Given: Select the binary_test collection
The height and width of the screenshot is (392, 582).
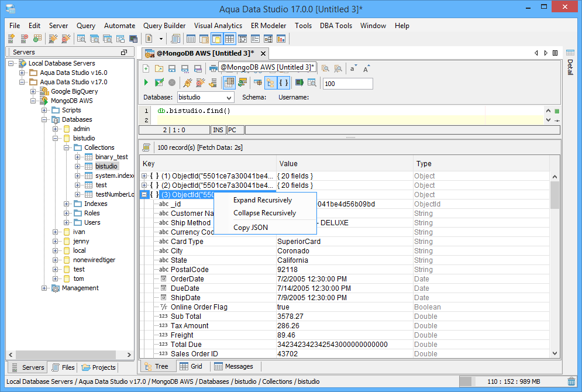Looking at the screenshot, I should (x=111, y=157).
